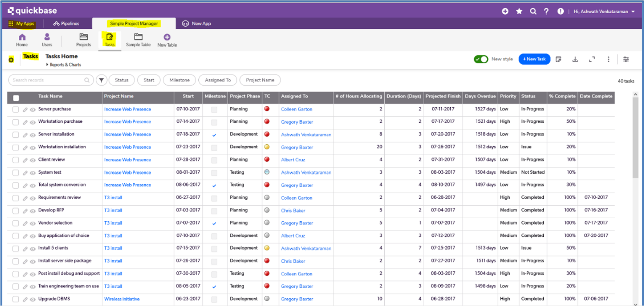Image resolution: width=644 pixels, height=306 pixels.
Task: Toggle the New style switch
Action: click(x=481, y=59)
